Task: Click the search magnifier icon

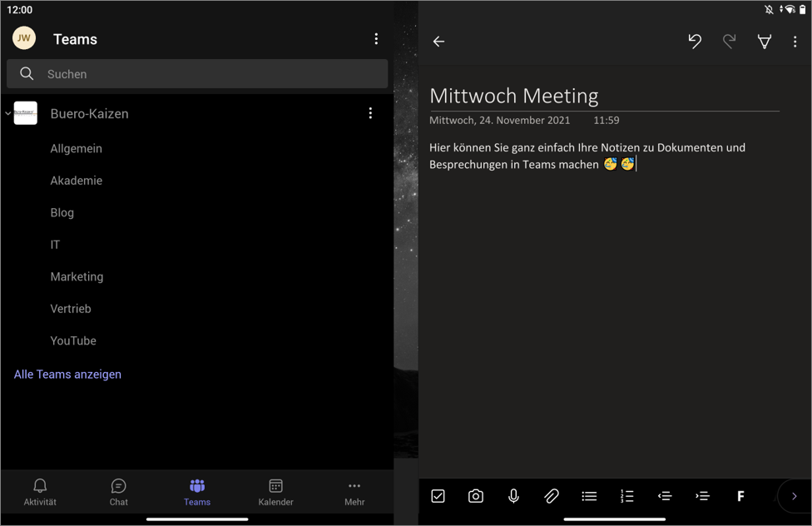Action: (27, 73)
